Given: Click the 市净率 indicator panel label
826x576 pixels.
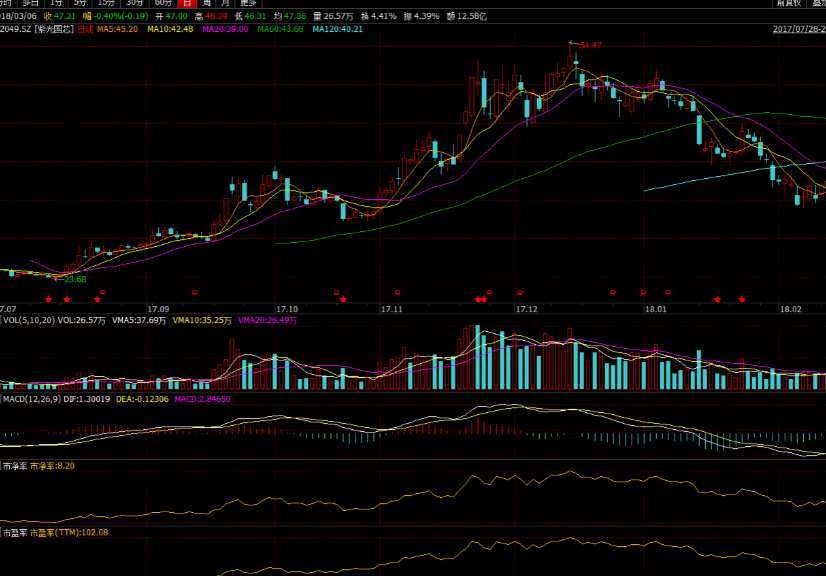Looking at the screenshot, I should 13,466.
